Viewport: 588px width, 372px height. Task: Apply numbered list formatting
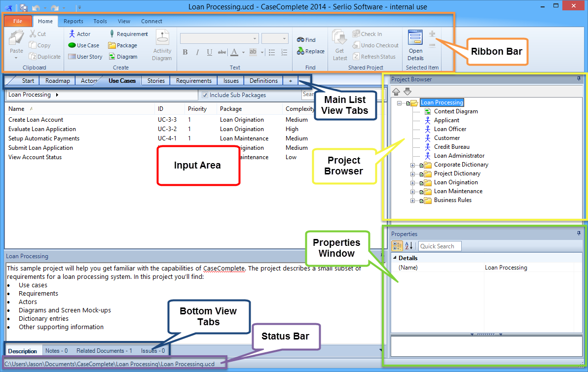click(284, 52)
